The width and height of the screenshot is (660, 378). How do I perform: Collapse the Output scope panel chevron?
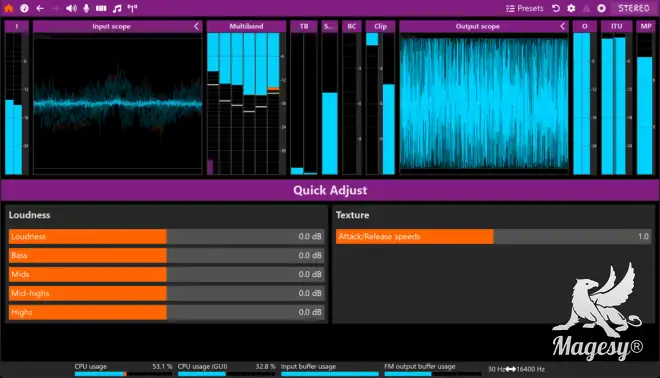coord(562,26)
